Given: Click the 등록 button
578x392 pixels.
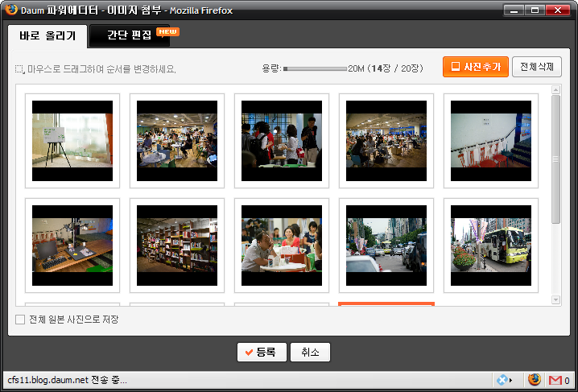Looking at the screenshot, I should click(262, 353).
